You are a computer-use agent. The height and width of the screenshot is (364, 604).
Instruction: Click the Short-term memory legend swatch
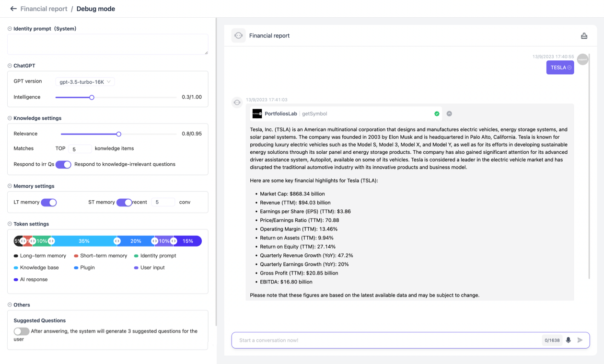76,256
